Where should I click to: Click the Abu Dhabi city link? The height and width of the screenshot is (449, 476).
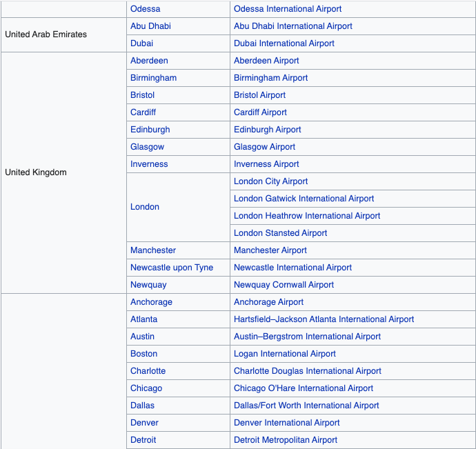click(150, 26)
